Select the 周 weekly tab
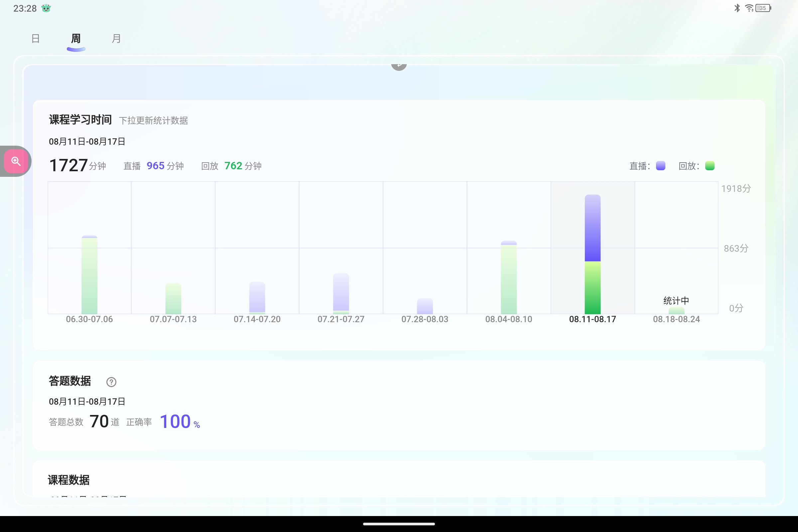798x532 pixels. (x=76, y=39)
